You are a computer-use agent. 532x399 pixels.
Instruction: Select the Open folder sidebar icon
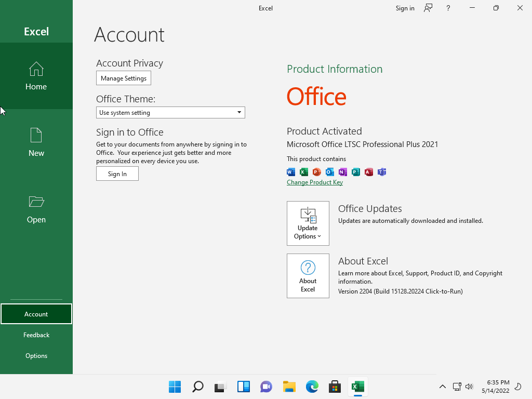(x=36, y=209)
